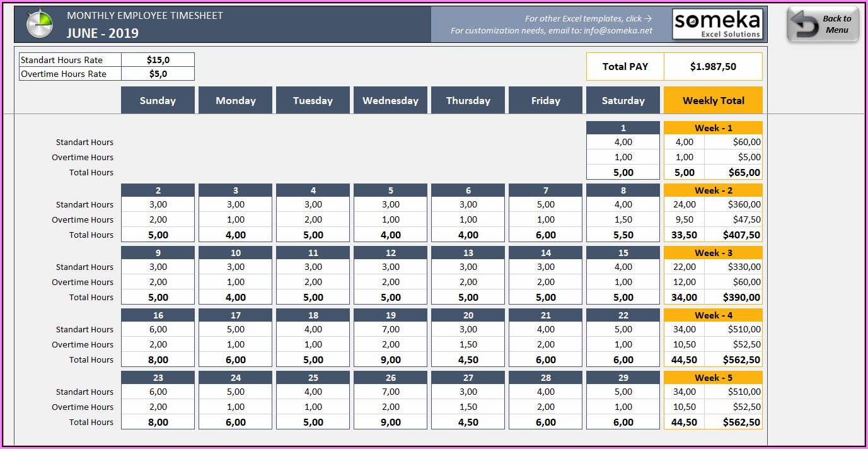Select the orange Weekly Total header

[713, 100]
